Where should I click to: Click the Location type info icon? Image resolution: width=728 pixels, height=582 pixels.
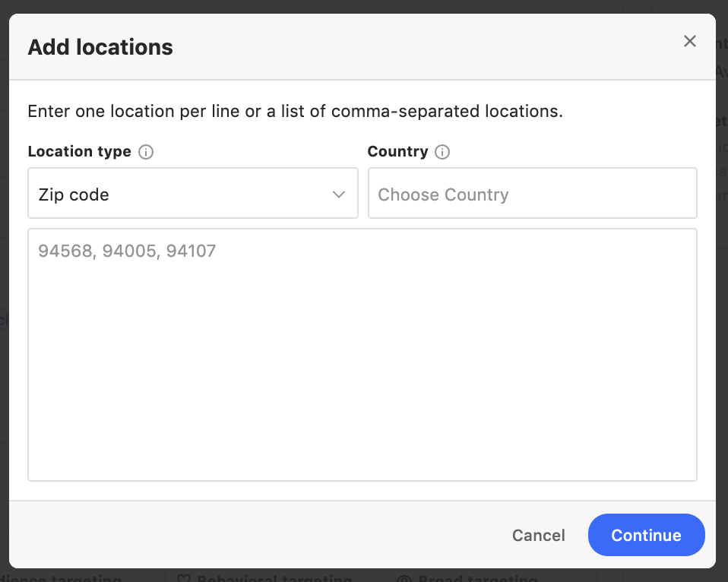tap(146, 152)
